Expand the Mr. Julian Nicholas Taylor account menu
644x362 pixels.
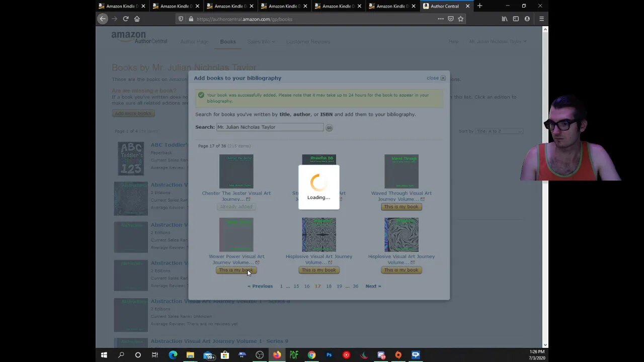pos(498,41)
